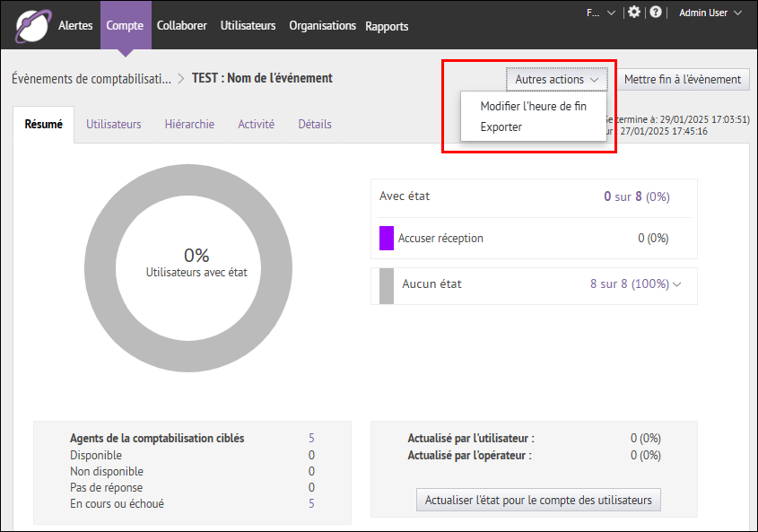
Task: Click the purple Accuser réception color swatch
Action: click(387, 238)
